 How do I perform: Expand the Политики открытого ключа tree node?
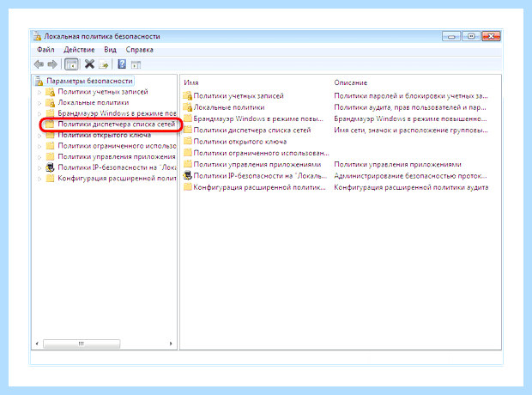39,136
